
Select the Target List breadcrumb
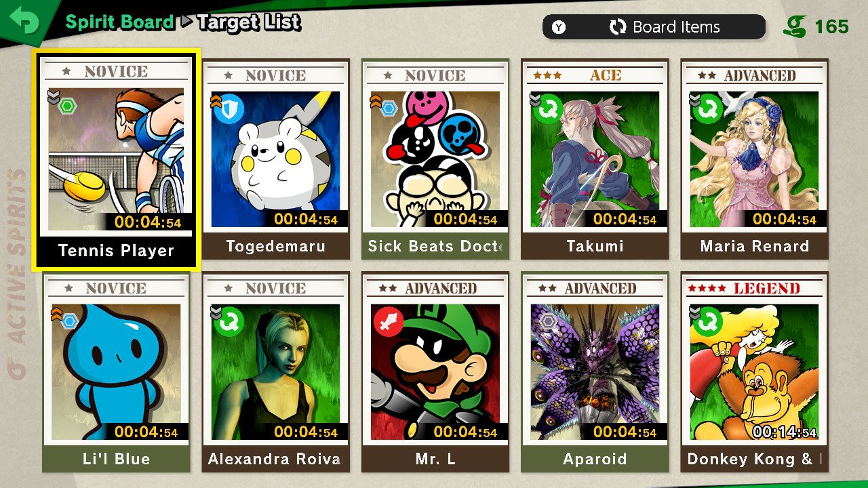point(249,22)
